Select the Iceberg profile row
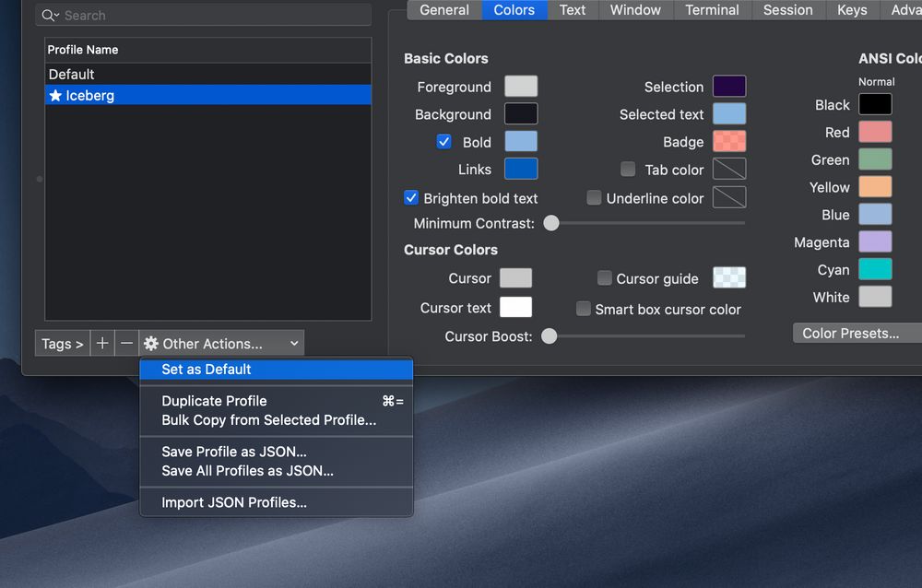The image size is (922, 588). point(208,95)
